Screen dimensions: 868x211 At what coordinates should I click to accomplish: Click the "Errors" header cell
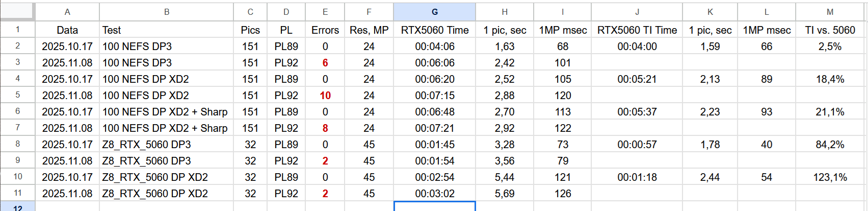tap(325, 30)
